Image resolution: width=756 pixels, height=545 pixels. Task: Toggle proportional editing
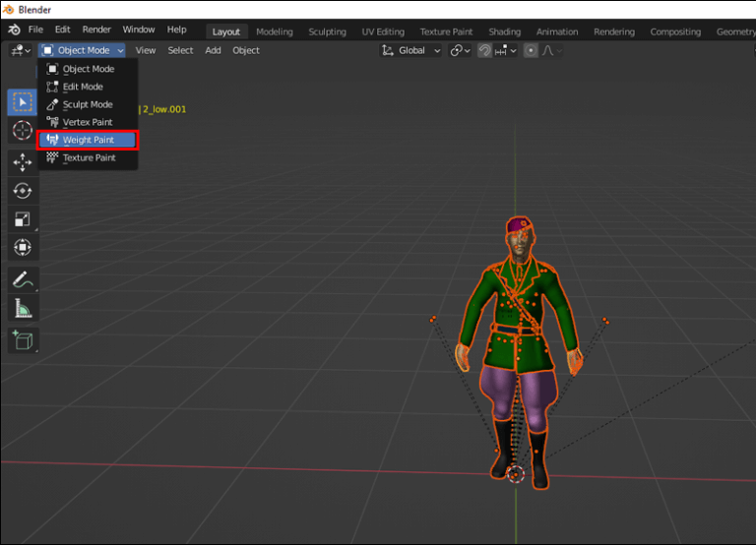coord(531,50)
